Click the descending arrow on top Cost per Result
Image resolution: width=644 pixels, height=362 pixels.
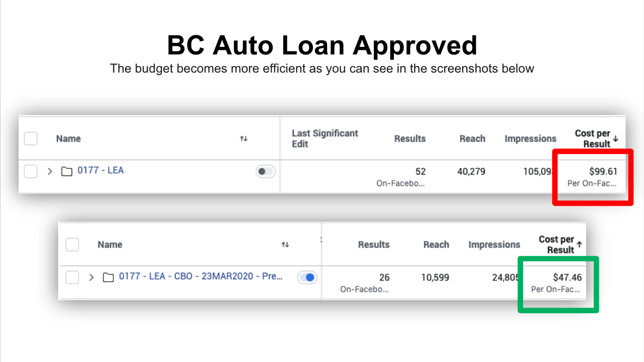click(616, 139)
